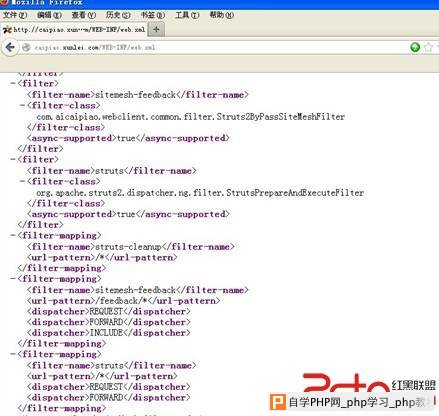Click the site identity icon in address bar

point(26,47)
